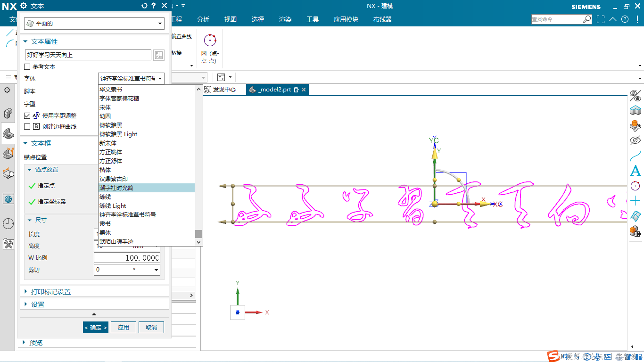Select font 微软雅黑 Light in the list
This screenshot has width=644, height=362.
tap(147, 134)
